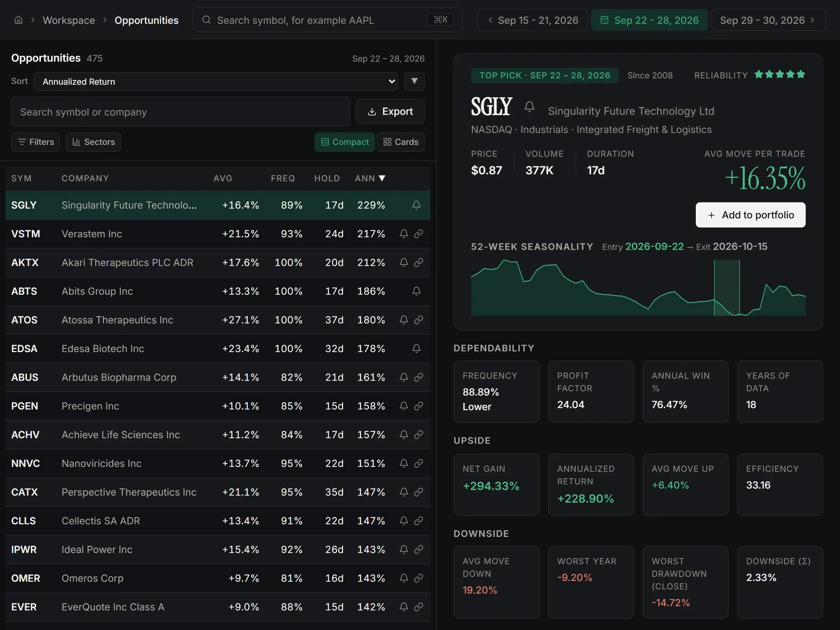This screenshot has width=840, height=630.
Task: Set alert bell on PGEN row
Action: click(x=404, y=406)
